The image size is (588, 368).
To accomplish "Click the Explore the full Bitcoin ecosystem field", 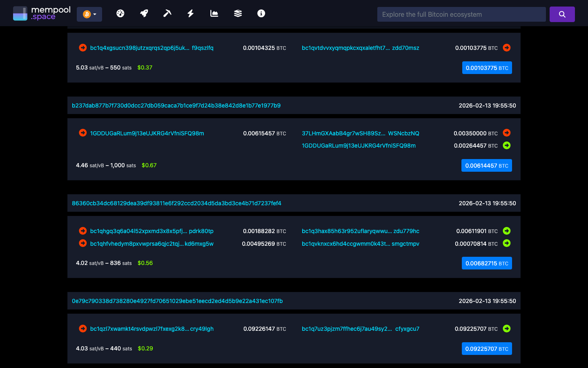I will pos(461,14).
